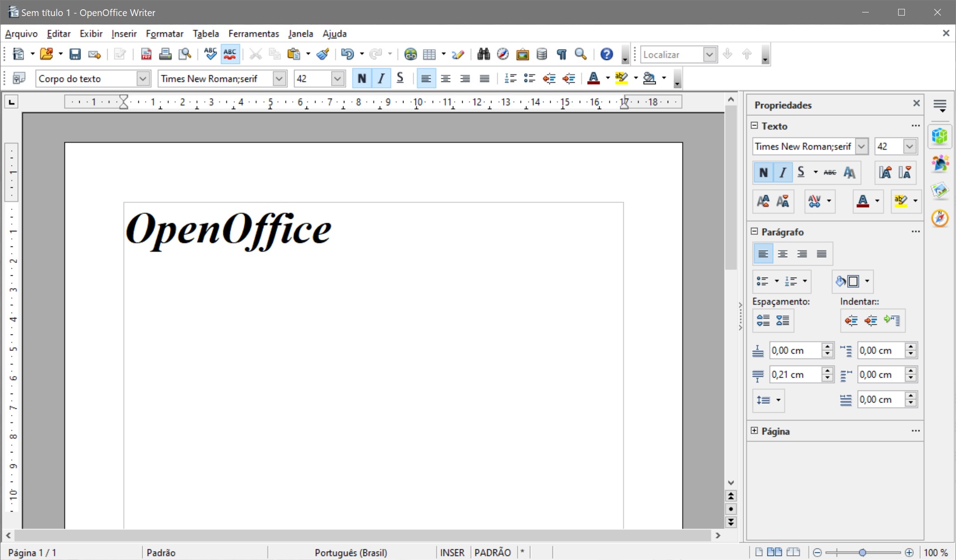Open the Editar menu
This screenshot has height=560, width=956.
pos(59,34)
